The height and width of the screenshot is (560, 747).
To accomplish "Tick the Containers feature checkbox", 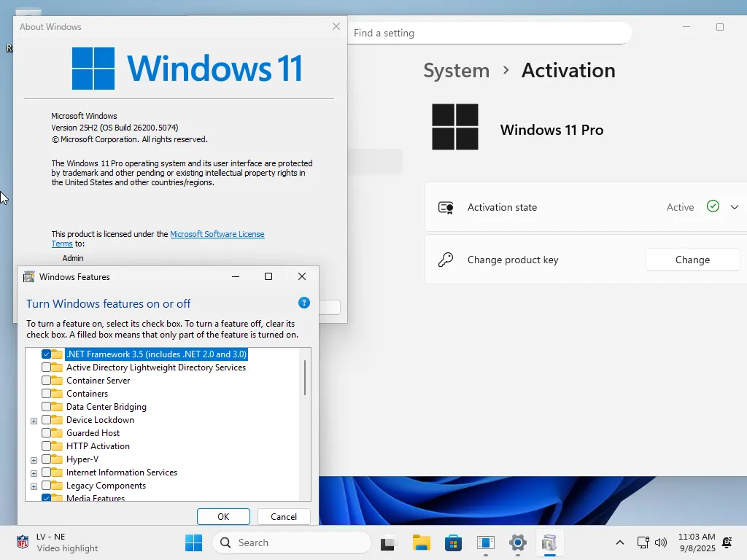I will pyautogui.click(x=46, y=393).
